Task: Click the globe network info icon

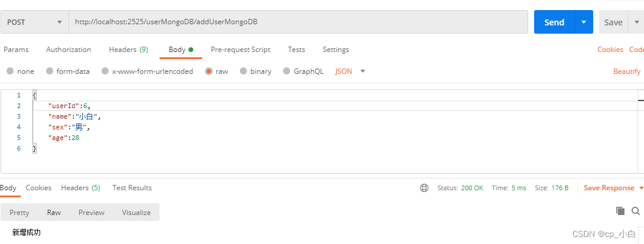Action: (424, 188)
